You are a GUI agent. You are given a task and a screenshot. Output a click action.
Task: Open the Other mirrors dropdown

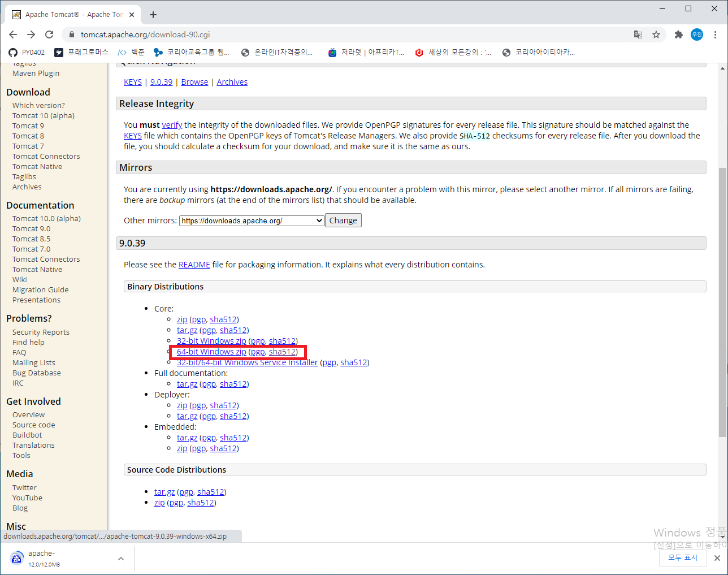252,221
